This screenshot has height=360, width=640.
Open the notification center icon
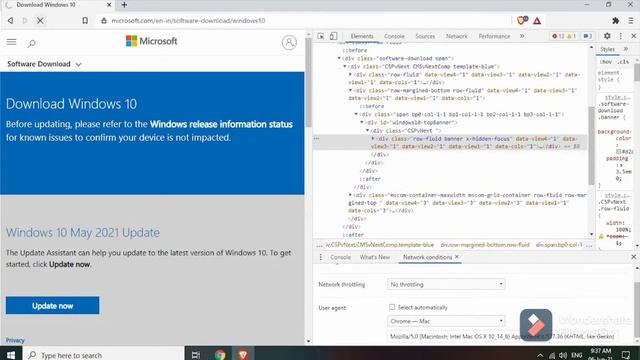626,355
